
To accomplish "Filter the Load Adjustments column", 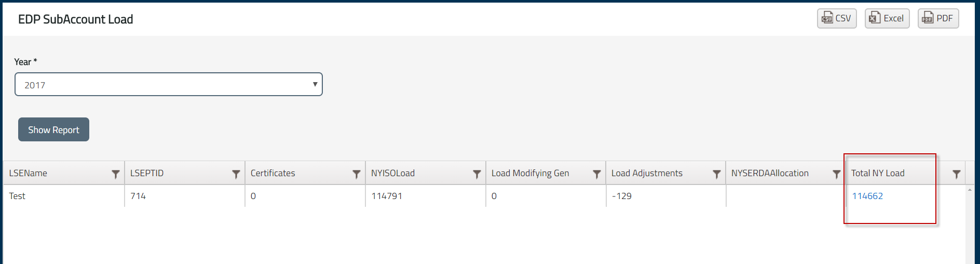I will tap(717, 174).
